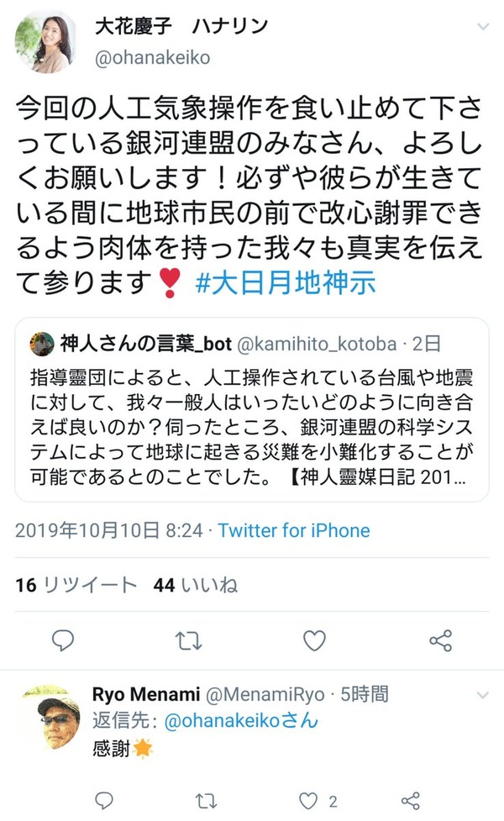Like the main tweet with heart icon
The image size is (504, 821).
pos(314,640)
